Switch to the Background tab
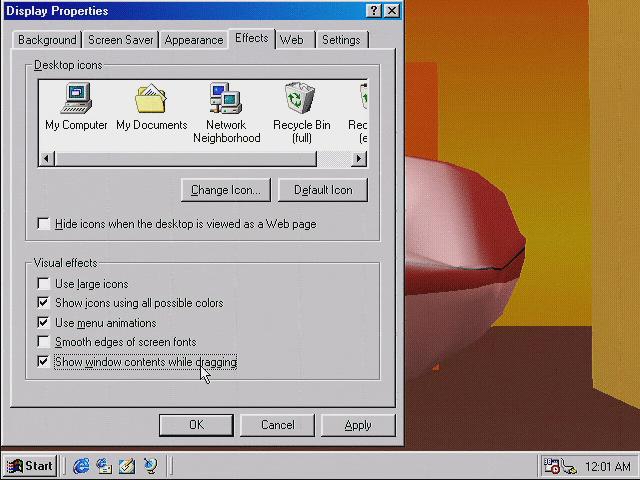The width and height of the screenshot is (640, 480). 47,40
